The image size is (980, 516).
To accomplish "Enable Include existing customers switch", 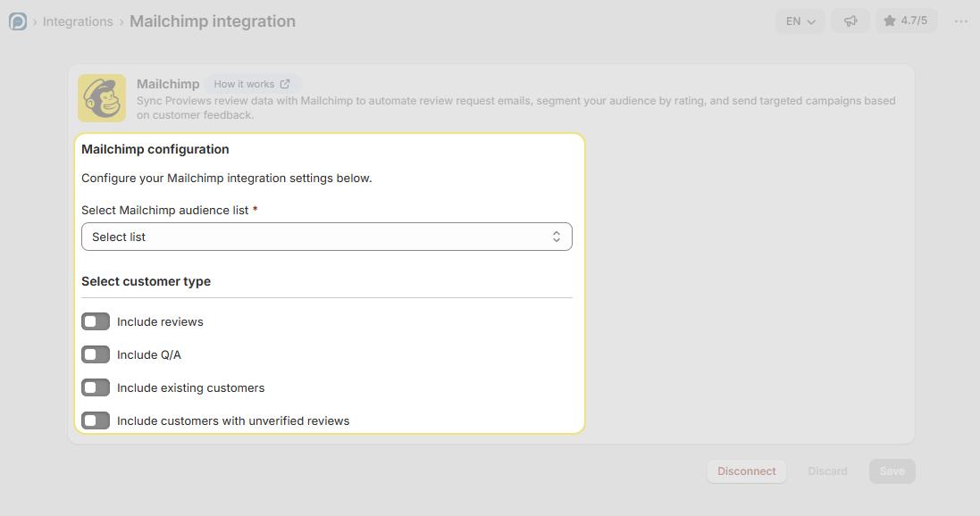I will click(96, 388).
